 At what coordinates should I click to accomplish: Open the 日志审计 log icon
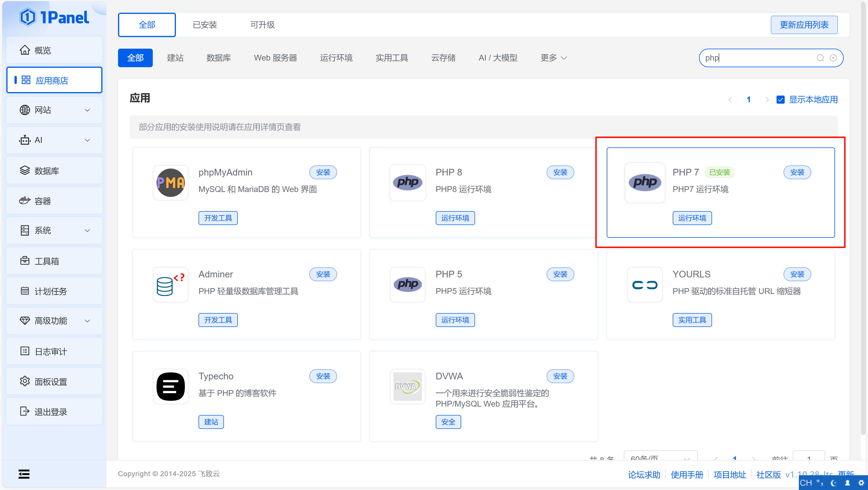click(x=25, y=351)
